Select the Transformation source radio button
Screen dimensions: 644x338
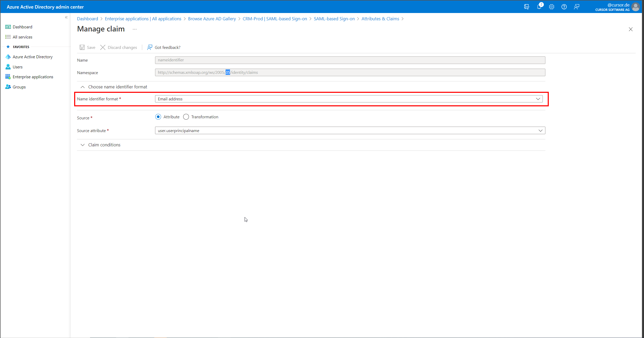click(x=186, y=117)
